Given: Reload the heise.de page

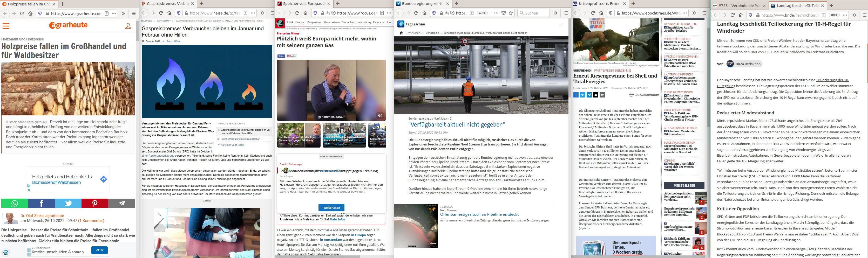Looking at the screenshot, I should click(161, 13).
